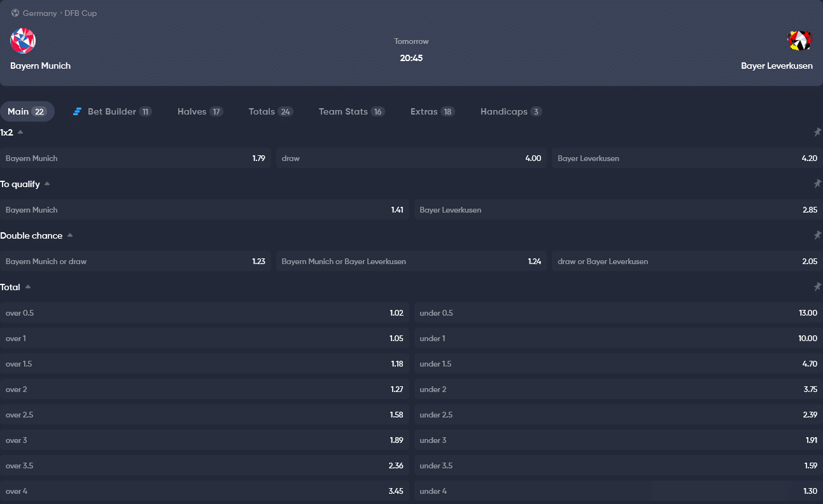The image size is (823, 504).
Task: Choose over 1 at 1.05
Action: pos(204,338)
